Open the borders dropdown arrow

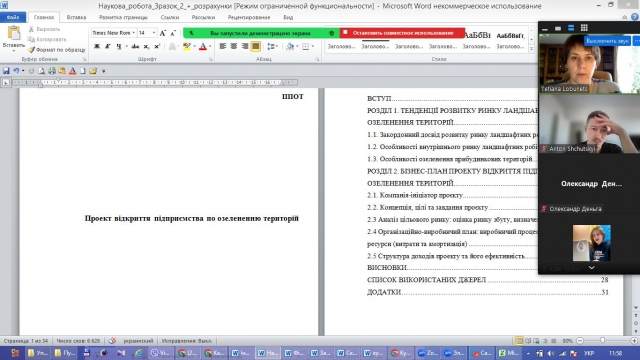[x=313, y=47]
